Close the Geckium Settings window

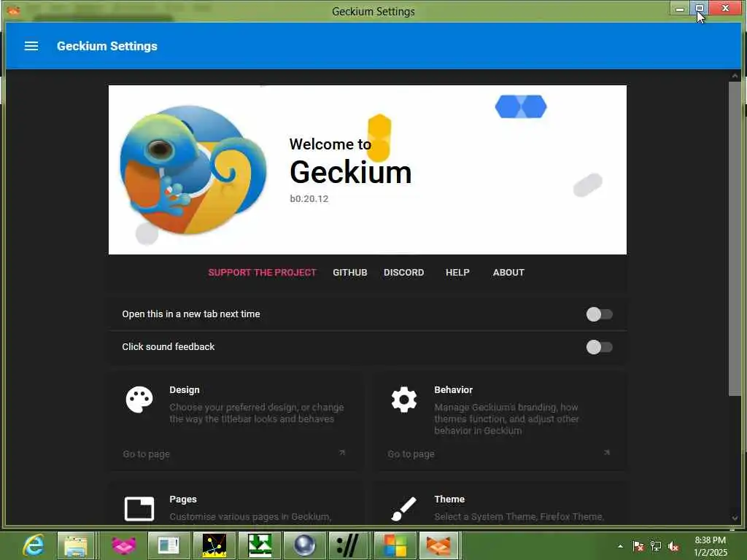click(x=726, y=9)
